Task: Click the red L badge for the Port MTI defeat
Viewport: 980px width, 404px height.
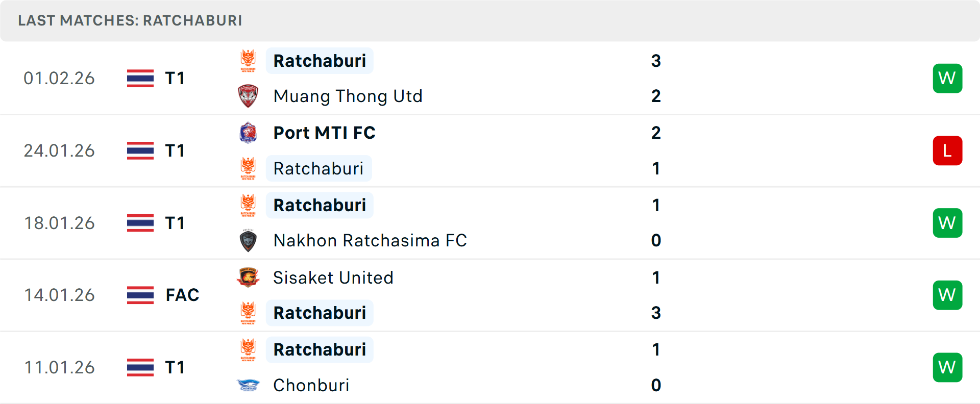Action: tap(947, 150)
